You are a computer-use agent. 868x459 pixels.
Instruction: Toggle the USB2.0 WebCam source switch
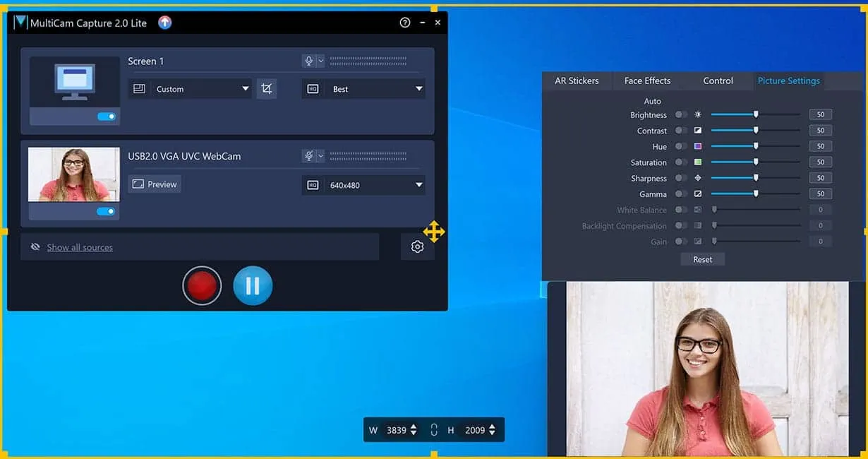tap(106, 211)
